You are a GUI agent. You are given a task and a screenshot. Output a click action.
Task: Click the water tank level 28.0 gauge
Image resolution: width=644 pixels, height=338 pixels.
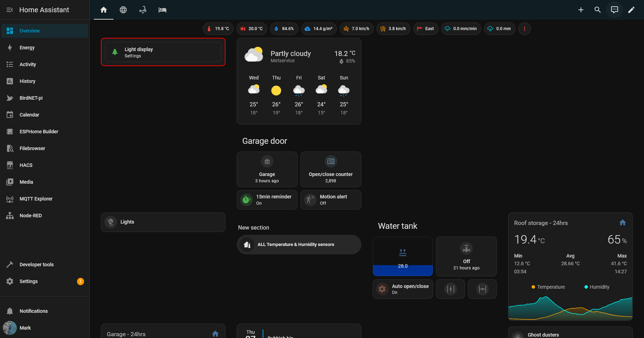tap(403, 256)
